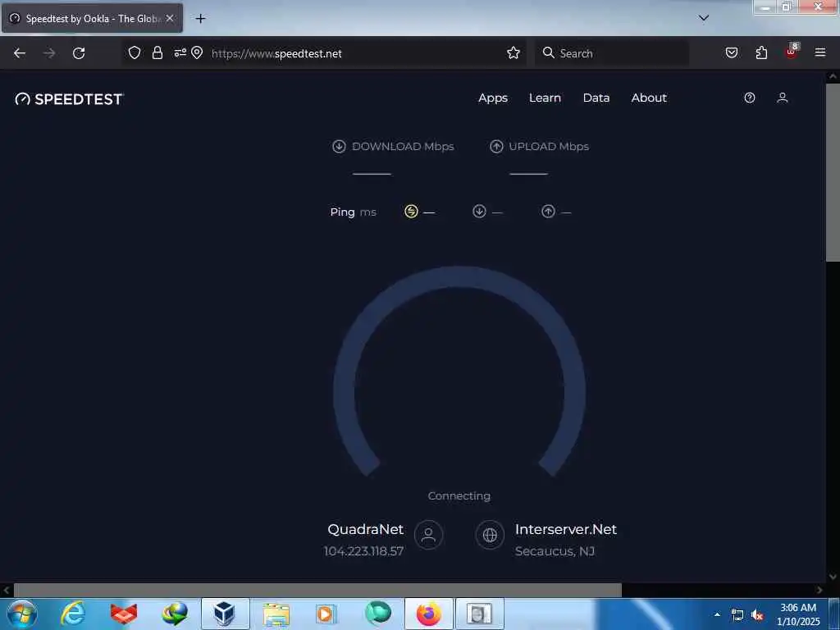This screenshot has width=840, height=630.
Task: Click the uBlock Origin extension icon
Action: tap(792, 52)
